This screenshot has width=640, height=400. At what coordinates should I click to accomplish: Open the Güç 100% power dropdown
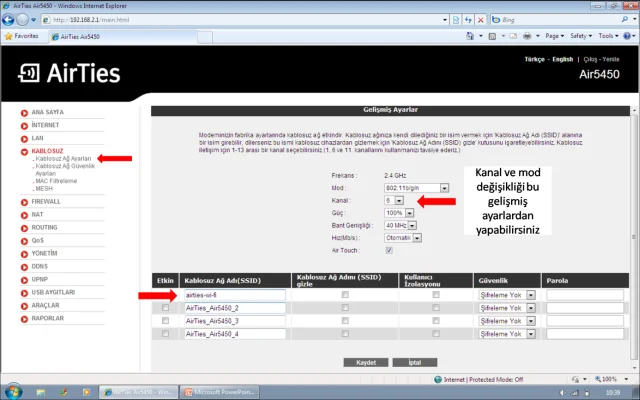point(399,213)
